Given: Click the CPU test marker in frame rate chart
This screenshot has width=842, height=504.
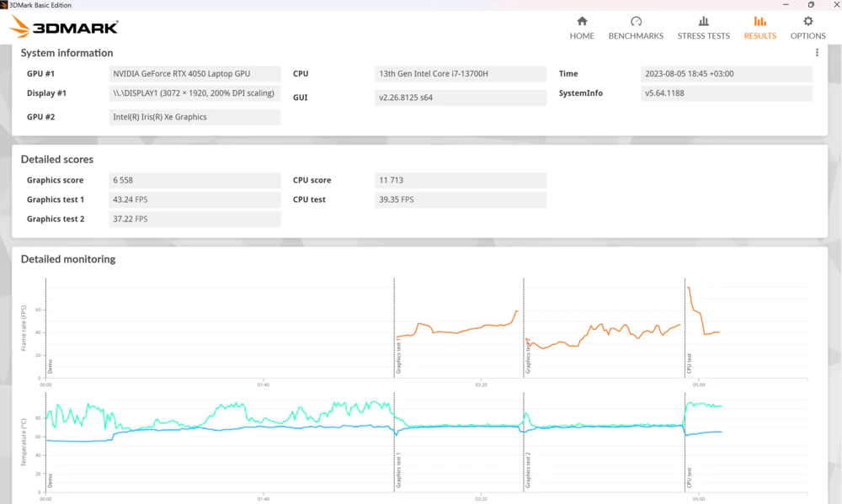Looking at the screenshot, I should pyautogui.click(x=689, y=363).
